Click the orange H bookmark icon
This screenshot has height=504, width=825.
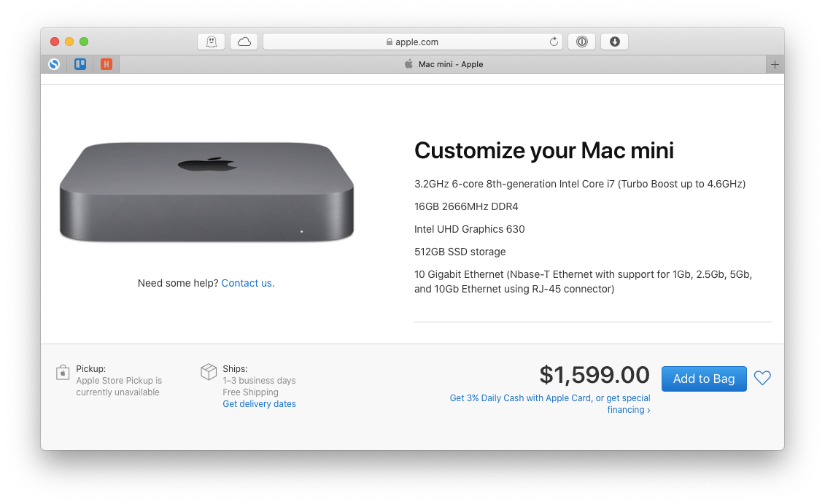coord(106,64)
